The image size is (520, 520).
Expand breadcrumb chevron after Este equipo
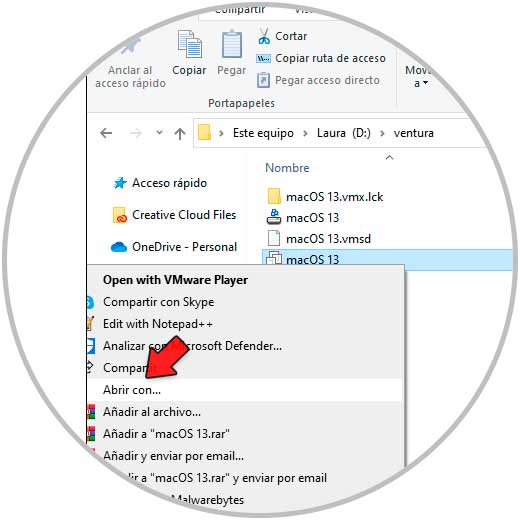click(305, 133)
